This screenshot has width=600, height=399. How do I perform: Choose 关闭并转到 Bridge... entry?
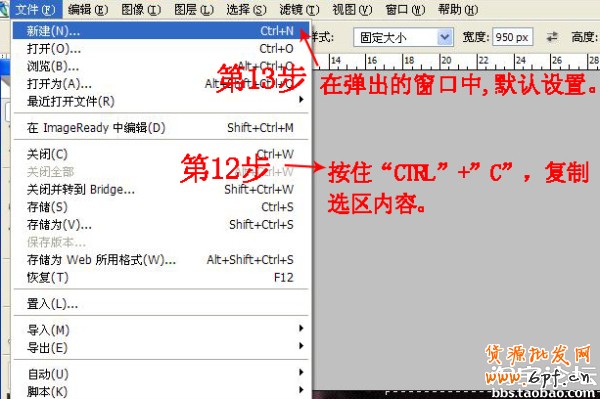[161, 189]
